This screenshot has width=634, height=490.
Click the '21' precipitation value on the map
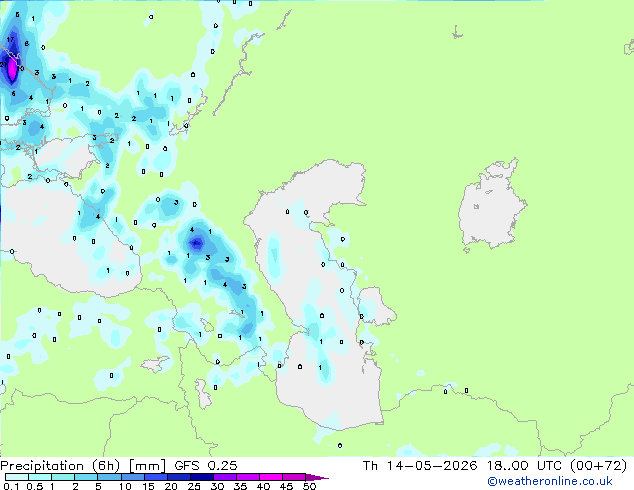pyautogui.click(x=3, y=64)
